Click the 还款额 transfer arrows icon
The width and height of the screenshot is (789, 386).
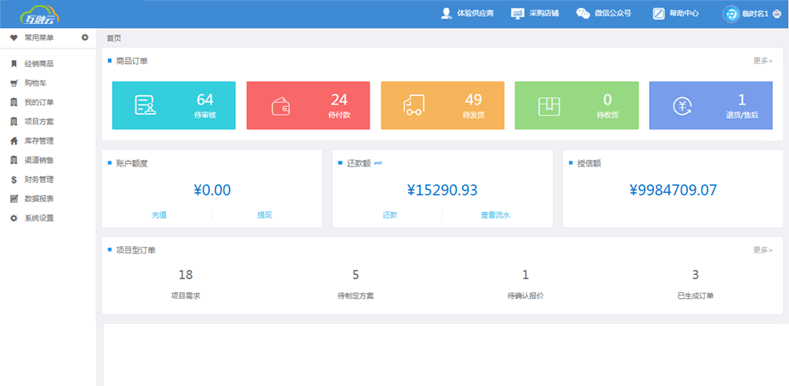coord(378,163)
